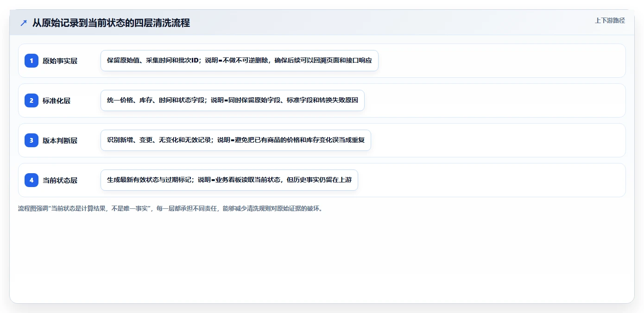Click the 上下游路径 label in header
Image resolution: width=644 pixels, height=313 pixels.
(x=610, y=20)
